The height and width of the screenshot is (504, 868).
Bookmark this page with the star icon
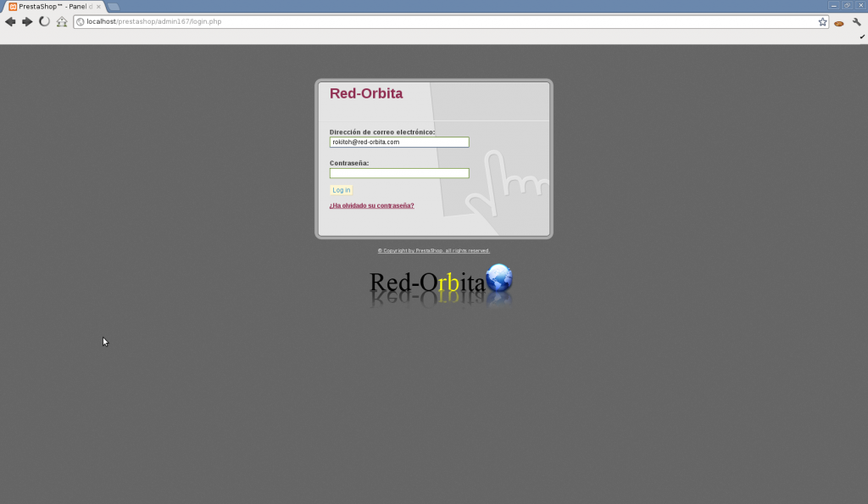pos(822,22)
